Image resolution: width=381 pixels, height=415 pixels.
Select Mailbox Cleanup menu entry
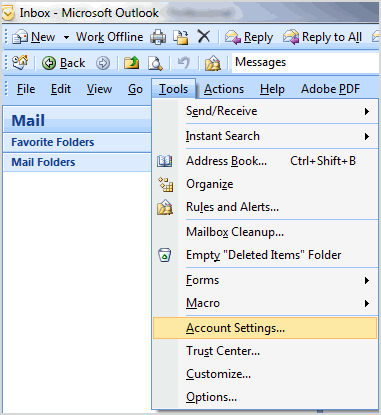265,232
